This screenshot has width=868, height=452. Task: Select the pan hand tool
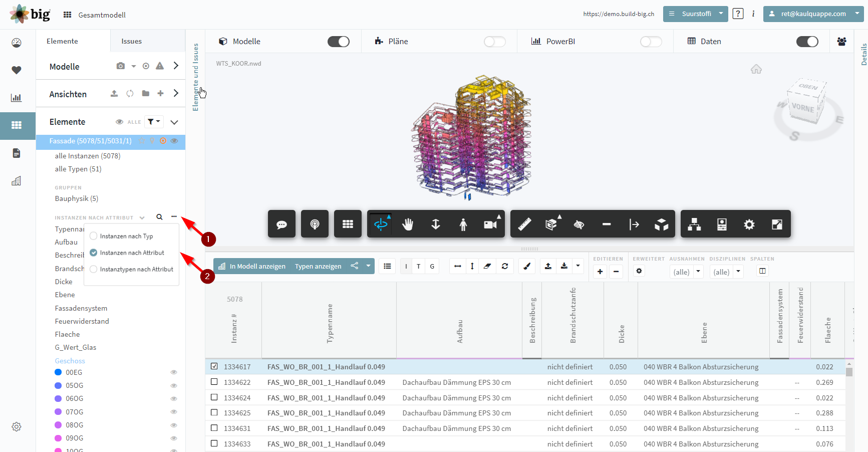[408, 224]
